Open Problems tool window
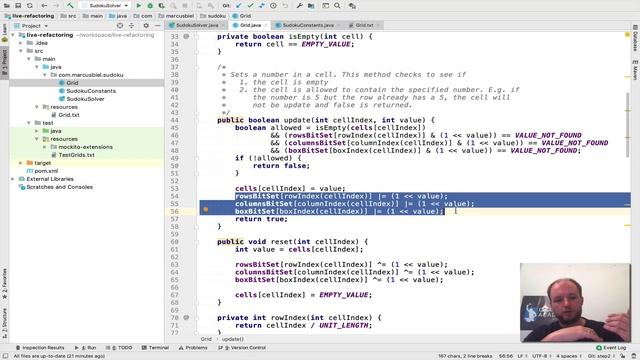 point(193,348)
